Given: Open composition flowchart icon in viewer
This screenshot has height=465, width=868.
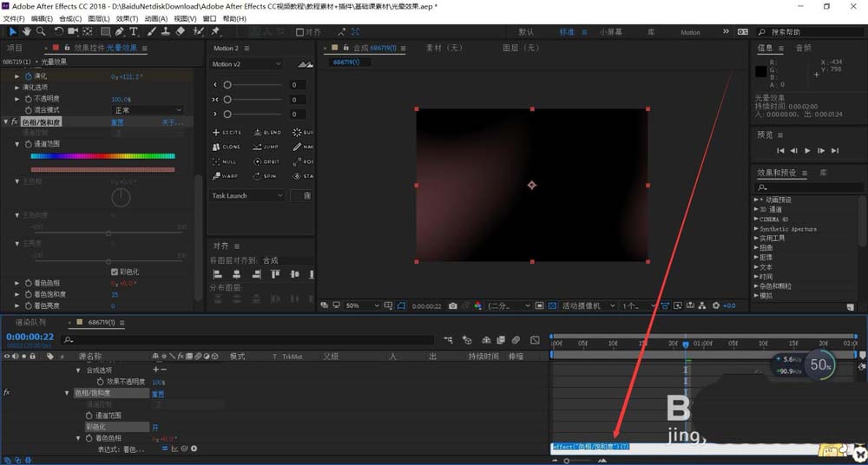Looking at the screenshot, I should [702, 305].
